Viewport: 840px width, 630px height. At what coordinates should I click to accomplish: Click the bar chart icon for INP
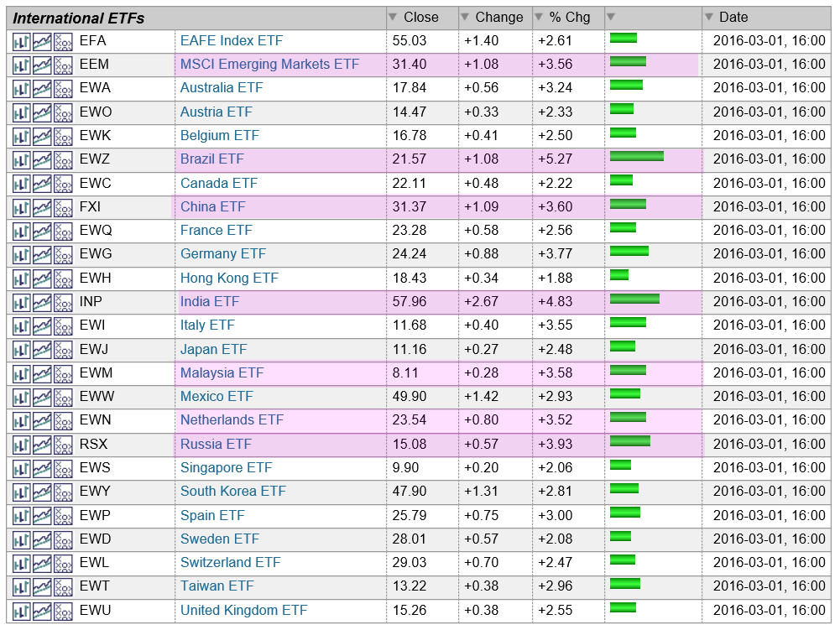pyautogui.click(x=22, y=302)
